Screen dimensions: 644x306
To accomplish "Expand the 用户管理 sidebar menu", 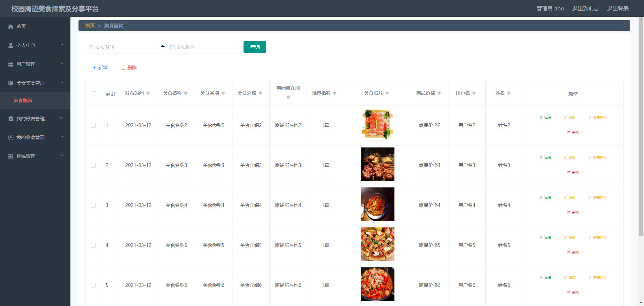I will click(35, 64).
